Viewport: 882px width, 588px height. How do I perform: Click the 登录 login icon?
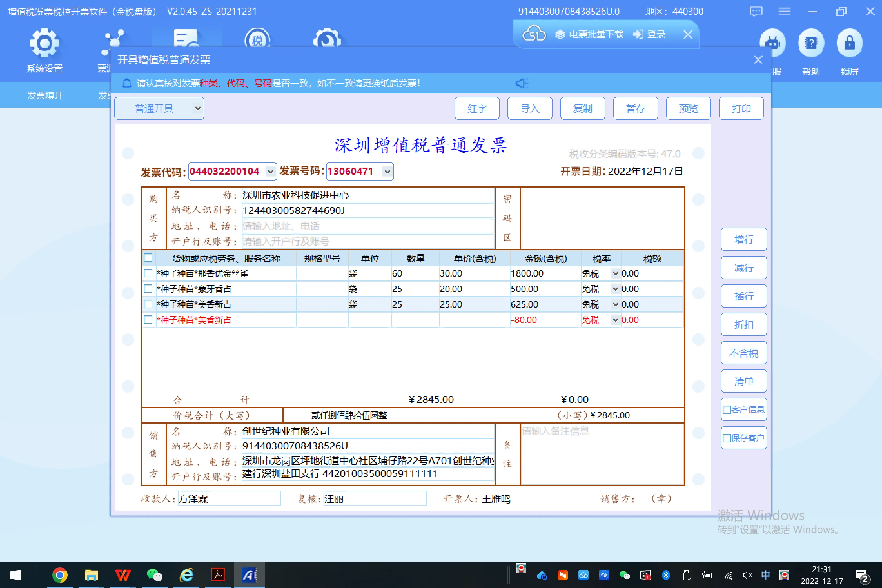point(639,34)
